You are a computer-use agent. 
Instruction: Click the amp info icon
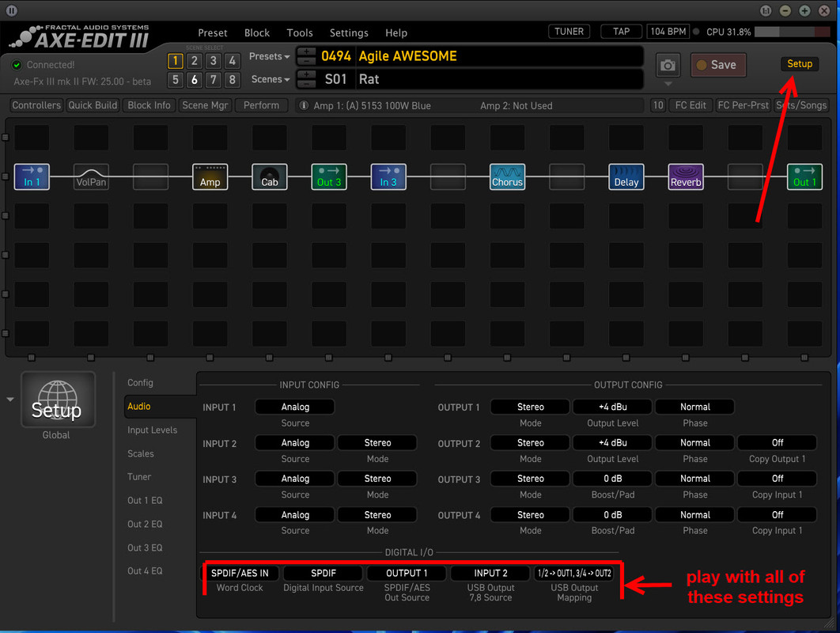point(303,105)
